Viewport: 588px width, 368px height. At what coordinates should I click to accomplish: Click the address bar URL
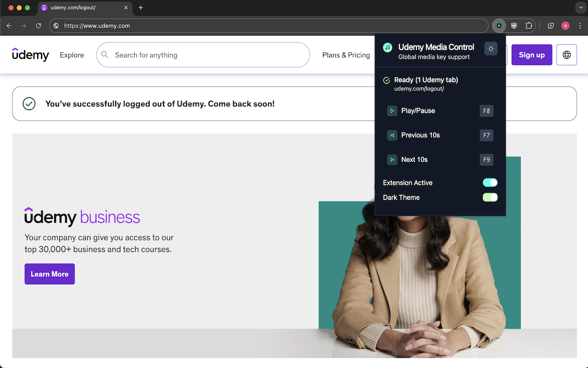(97, 26)
